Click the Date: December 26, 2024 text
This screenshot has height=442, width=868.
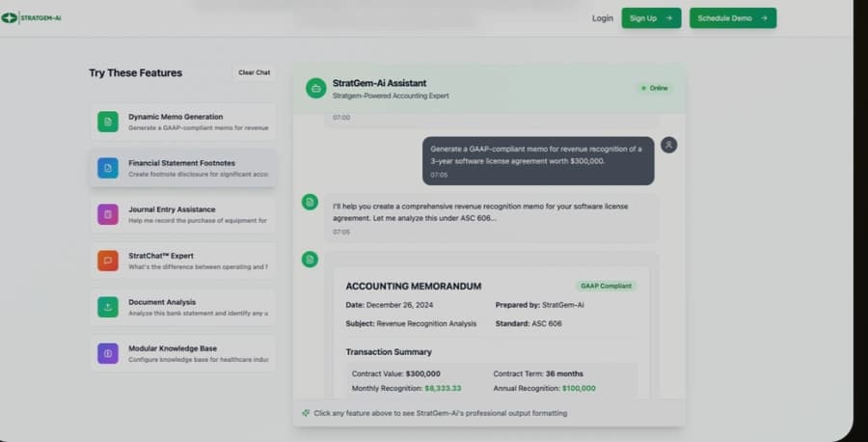pyautogui.click(x=390, y=305)
